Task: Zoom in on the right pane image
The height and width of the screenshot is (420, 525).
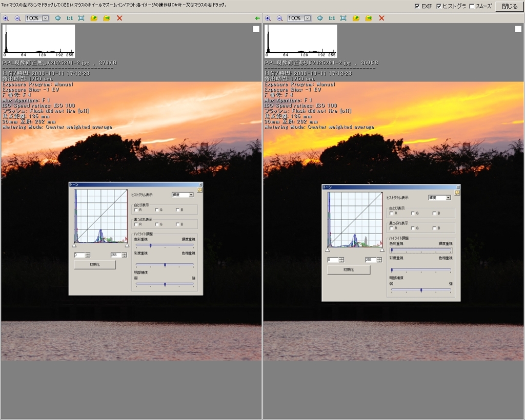Action: tap(268, 18)
